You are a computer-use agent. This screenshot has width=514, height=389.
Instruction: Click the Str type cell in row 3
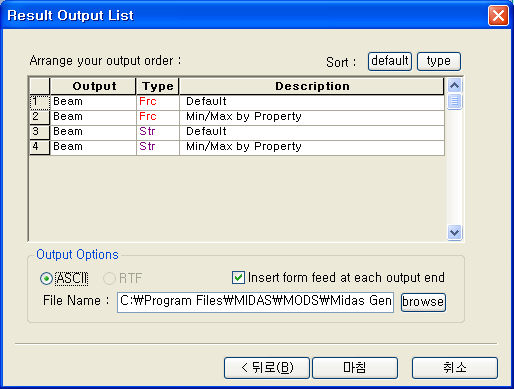158,132
